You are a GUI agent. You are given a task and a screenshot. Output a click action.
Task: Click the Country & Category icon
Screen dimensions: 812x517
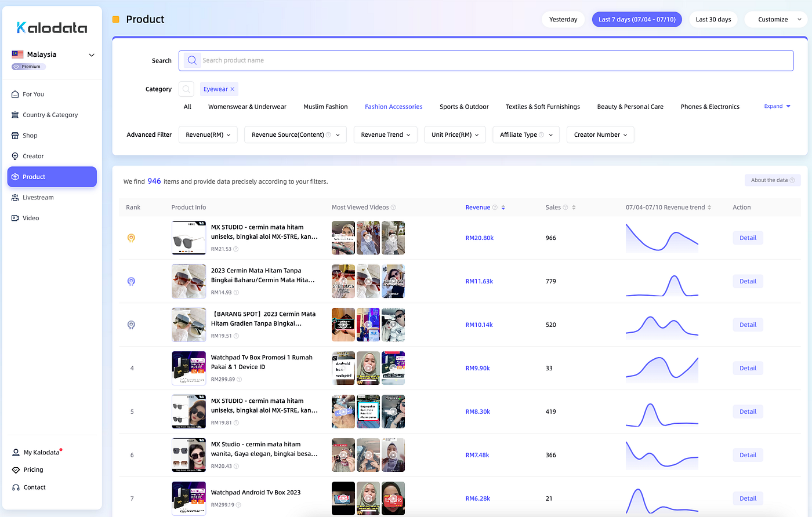15,115
